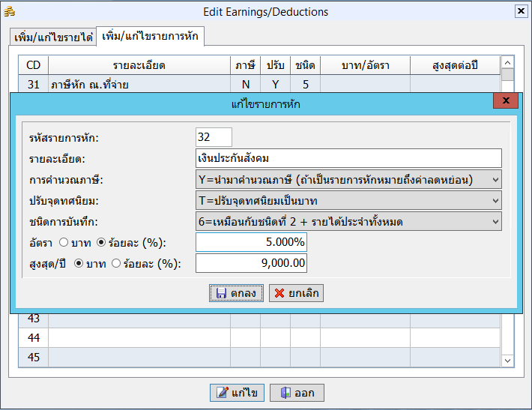Select the เพิ่ม/แก้ไขรายการหัก tab

[151, 36]
